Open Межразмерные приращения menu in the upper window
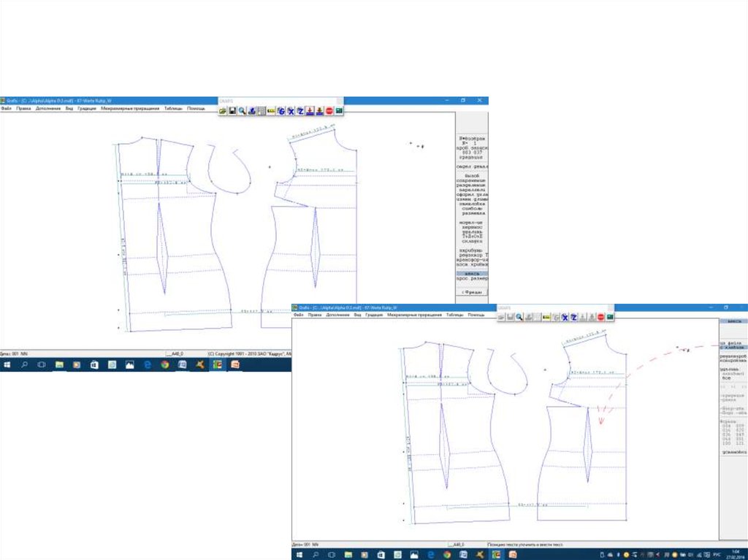The image size is (748, 560). [x=130, y=109]
